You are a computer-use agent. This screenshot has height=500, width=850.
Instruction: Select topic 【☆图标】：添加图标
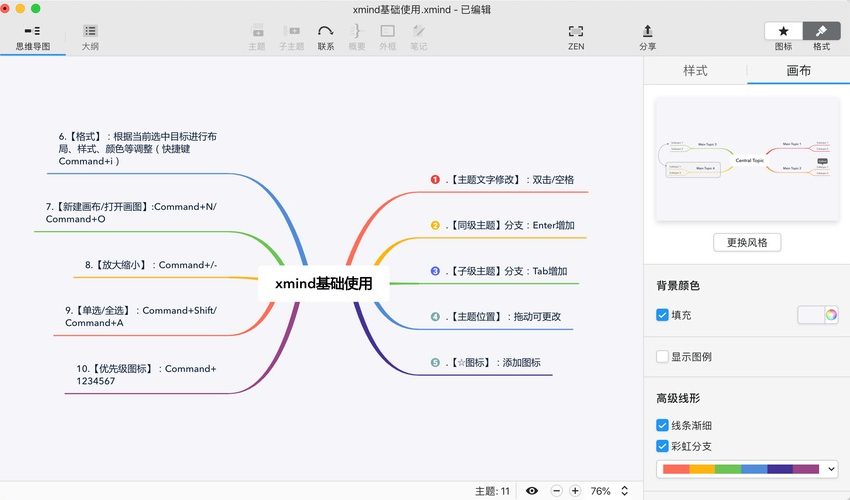[493, 362]
